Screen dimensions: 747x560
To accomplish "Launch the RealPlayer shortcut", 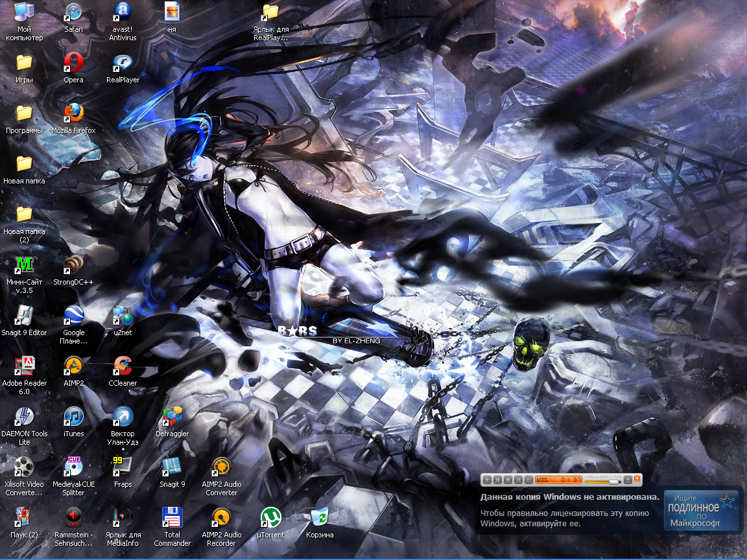I will [123, 68].
